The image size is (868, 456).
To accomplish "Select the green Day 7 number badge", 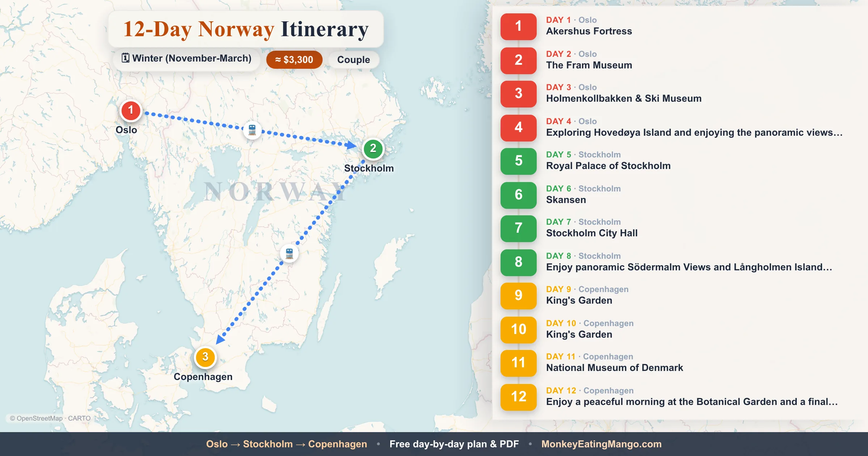I will pyautogui.click(x=519, y=228).
